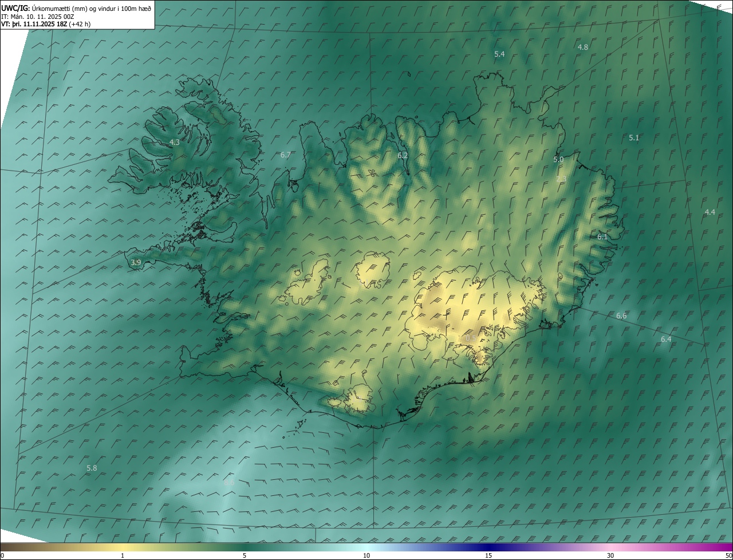The width and height of the screenshot is (733, 560).
Task: Select the 4.3 value over the Westfjords
Action: tap(175, 142)
